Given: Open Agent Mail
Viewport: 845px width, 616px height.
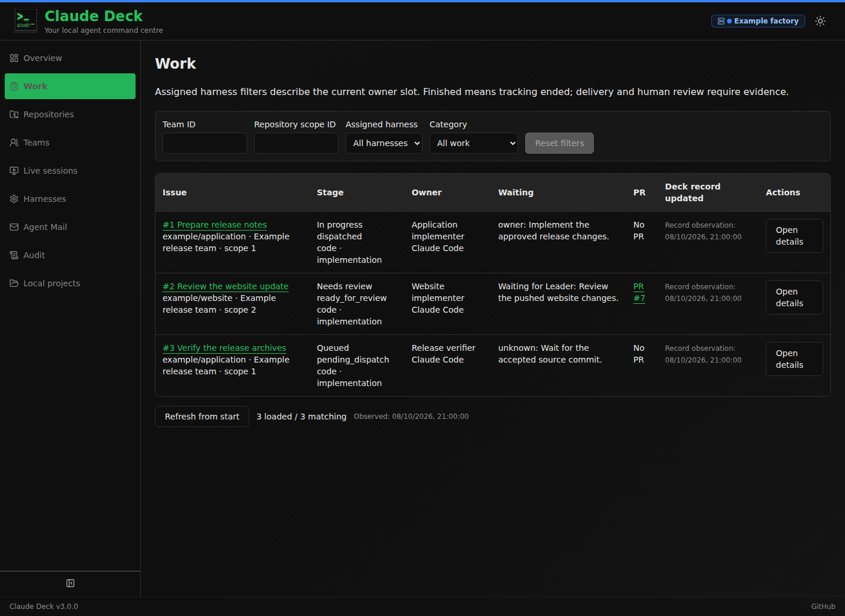Looking at the screenshot, I should click(x=70, y=227).
